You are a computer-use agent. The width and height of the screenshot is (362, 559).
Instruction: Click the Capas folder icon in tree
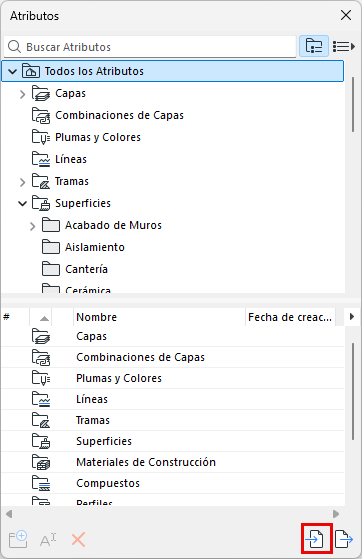point(41,93)
